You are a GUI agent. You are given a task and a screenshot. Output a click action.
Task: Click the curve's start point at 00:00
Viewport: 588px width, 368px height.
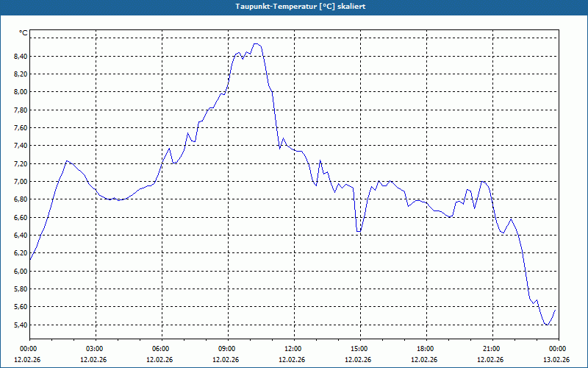point(30,260)
